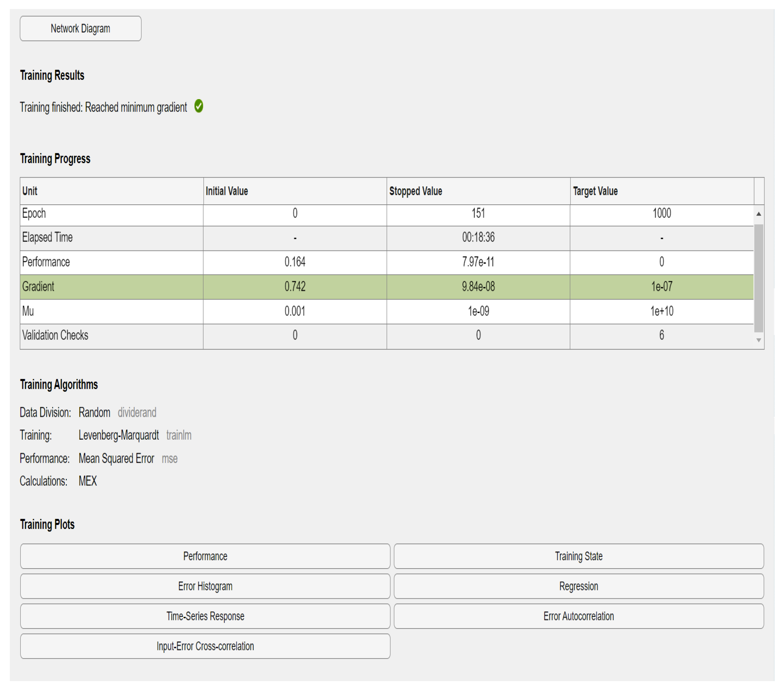Open Input-Error Cross-correlation plot
784x692 pixels.
[205, 646]
